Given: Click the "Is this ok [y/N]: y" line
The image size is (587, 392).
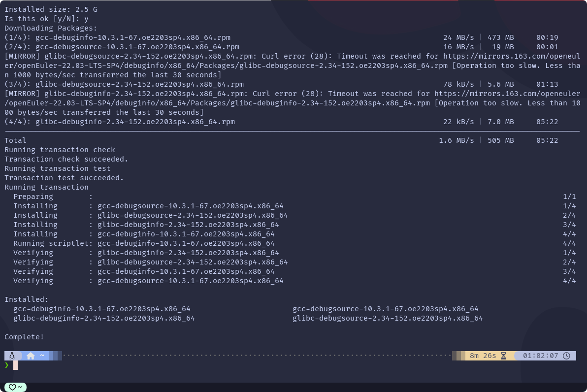Looking at the screenshot, I should [x=46, y=19].
